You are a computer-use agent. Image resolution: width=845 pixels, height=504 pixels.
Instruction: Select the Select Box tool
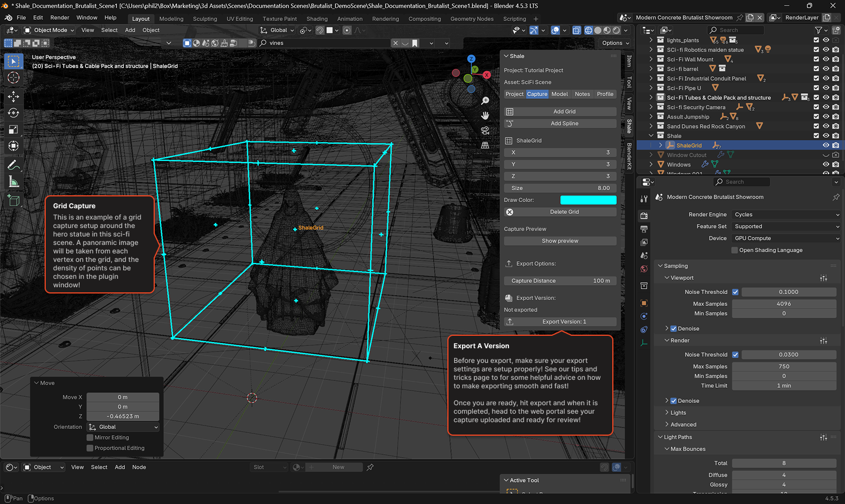click(14, 61)
